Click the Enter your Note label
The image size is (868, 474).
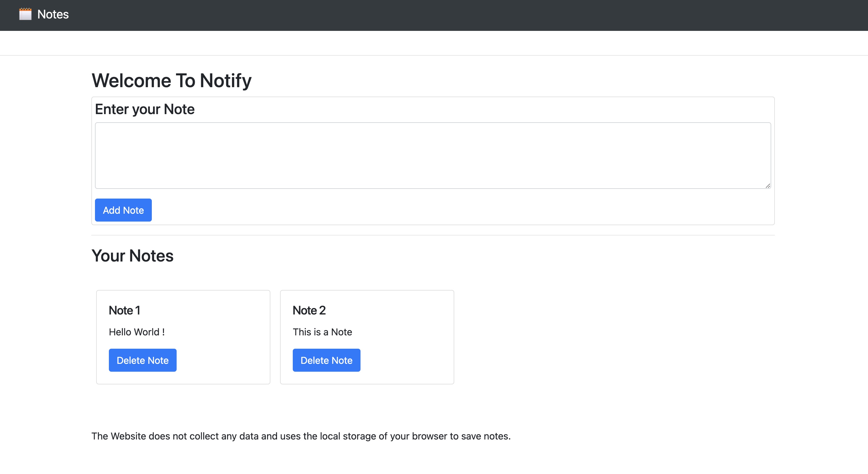click(x=145, y=109)
